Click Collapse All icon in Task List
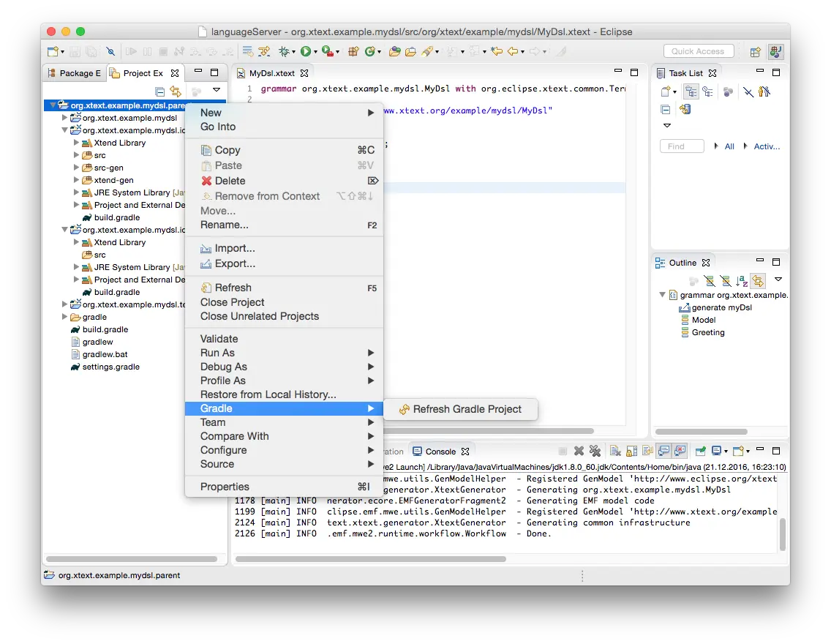This screenshot has width=831, height=644. [x=666, y=109]
